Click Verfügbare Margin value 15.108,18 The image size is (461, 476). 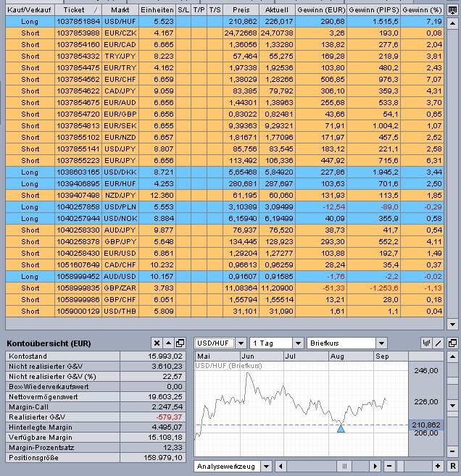tap(165, 438)
